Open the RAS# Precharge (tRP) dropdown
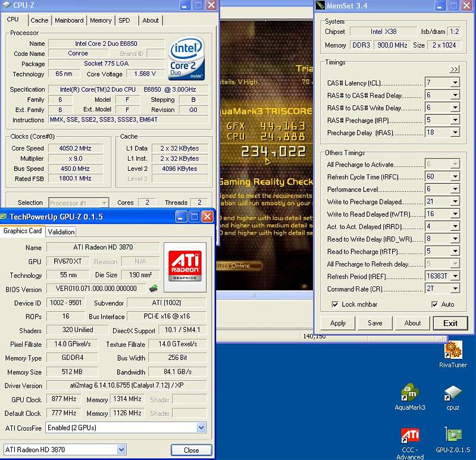 [x=455, y=120]
